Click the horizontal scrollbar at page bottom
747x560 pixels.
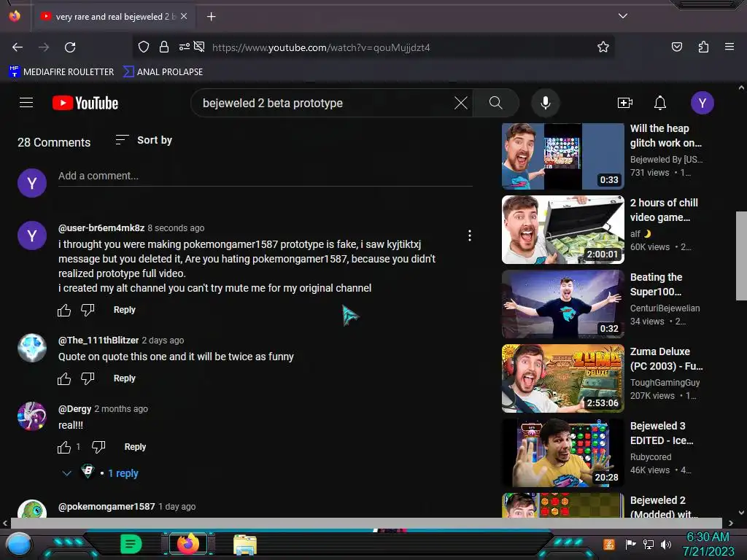[x=367, y=523]
